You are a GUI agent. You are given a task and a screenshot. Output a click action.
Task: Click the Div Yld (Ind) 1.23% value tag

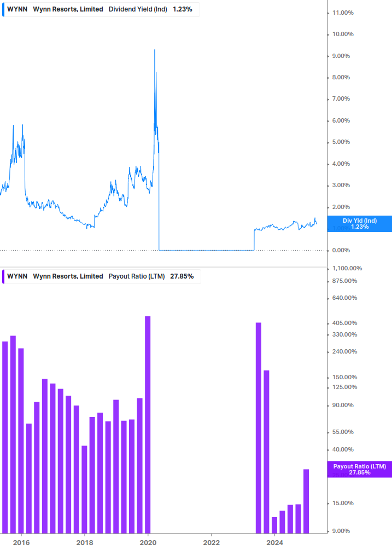pyautogui.click(x=359, y=224)
